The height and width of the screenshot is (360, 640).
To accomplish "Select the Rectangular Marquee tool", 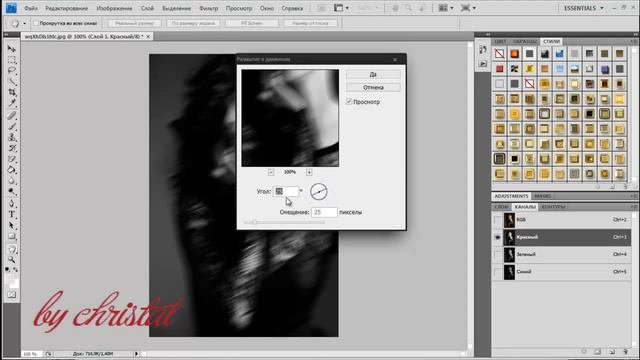I will [12, 60].
